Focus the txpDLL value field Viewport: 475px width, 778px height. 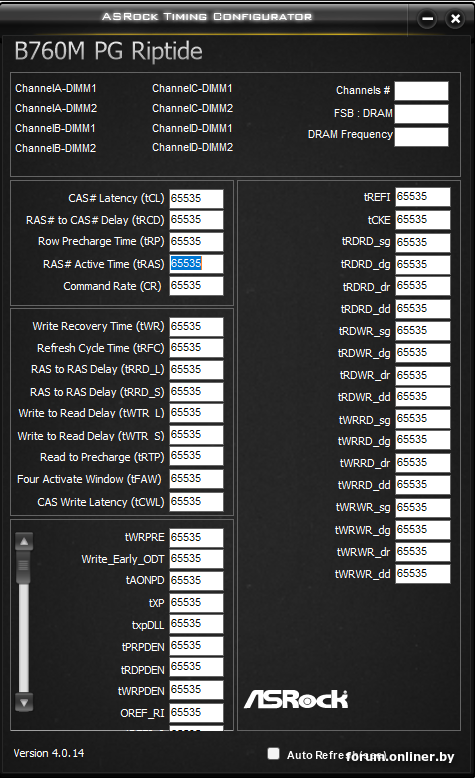tap(196, 624)
